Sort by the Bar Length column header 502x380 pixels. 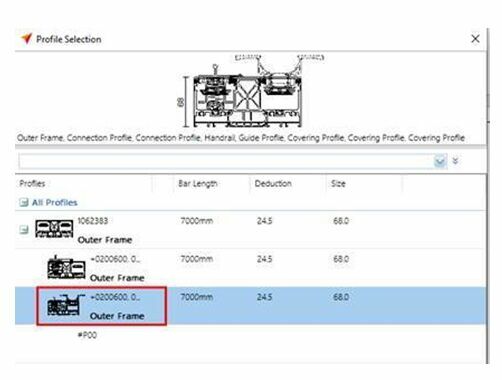coord(198,184)
